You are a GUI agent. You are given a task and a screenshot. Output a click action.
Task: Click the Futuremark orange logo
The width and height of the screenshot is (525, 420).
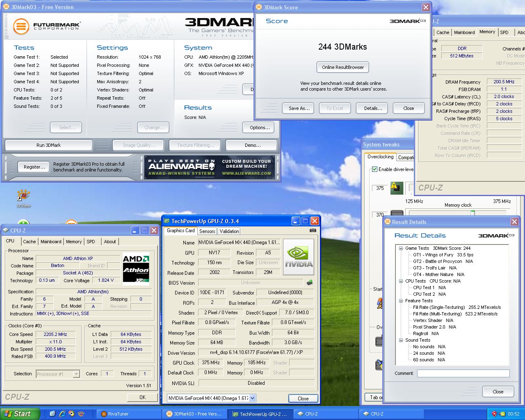pyautogui.click(x=21, y=26)
